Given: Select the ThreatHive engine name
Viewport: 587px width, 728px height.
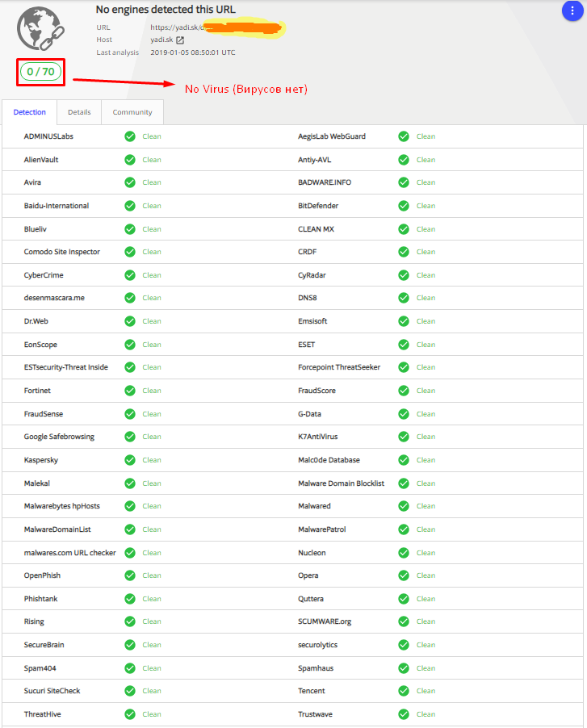Looking at the screenshot, I should [42, 714].
